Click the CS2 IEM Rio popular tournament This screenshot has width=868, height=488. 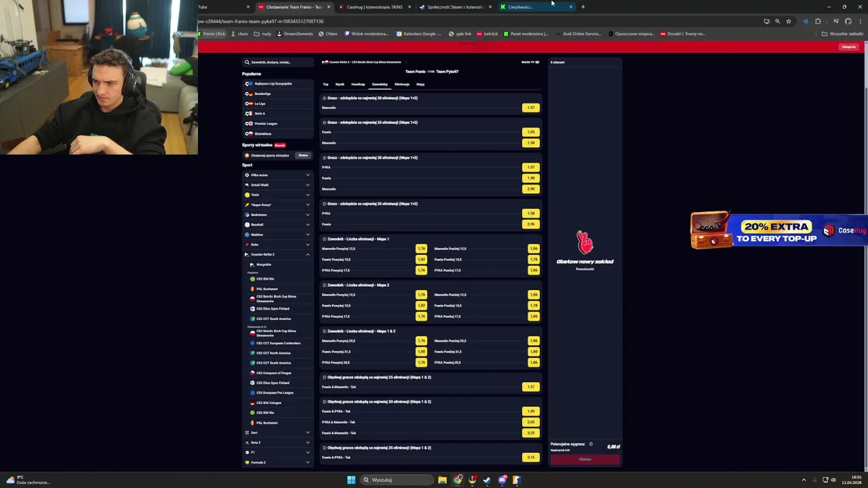(x=278, y=279)
